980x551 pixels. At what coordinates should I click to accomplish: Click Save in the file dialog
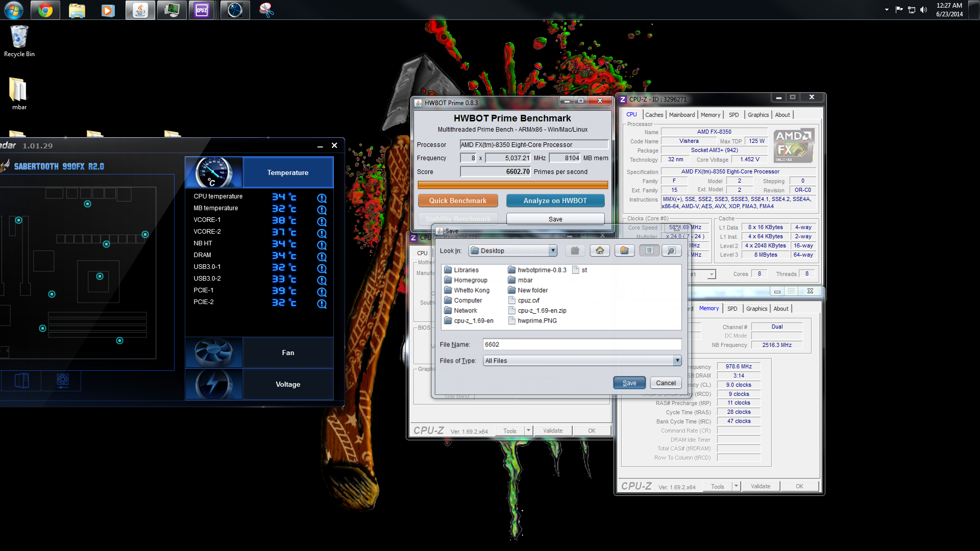click(629, 383)
